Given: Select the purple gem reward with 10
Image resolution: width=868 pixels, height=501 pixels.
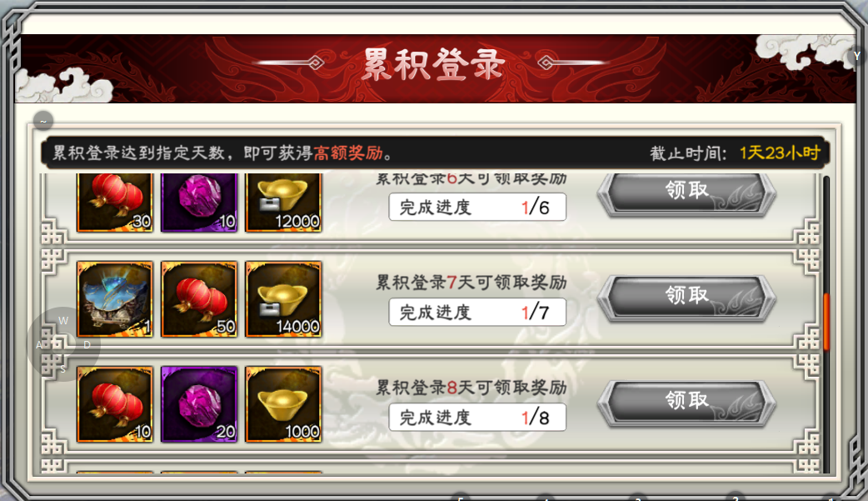Looking at the screenshot, I should click(x=199, y=203).
